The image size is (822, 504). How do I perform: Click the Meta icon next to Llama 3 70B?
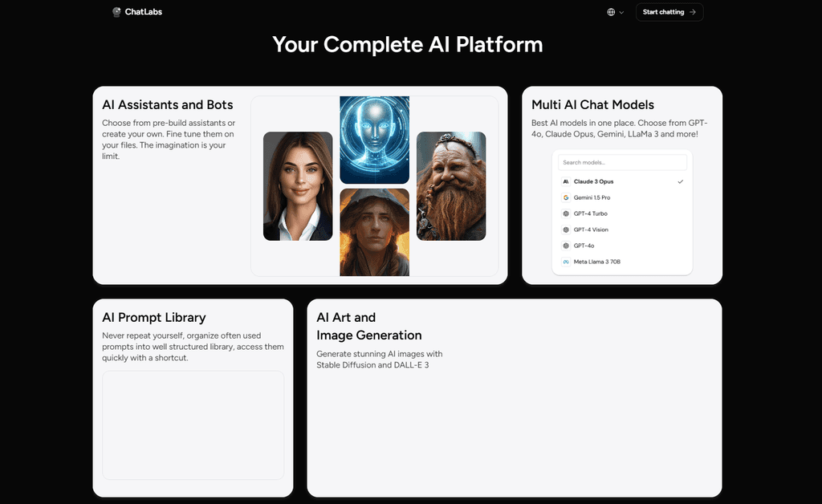565,262
